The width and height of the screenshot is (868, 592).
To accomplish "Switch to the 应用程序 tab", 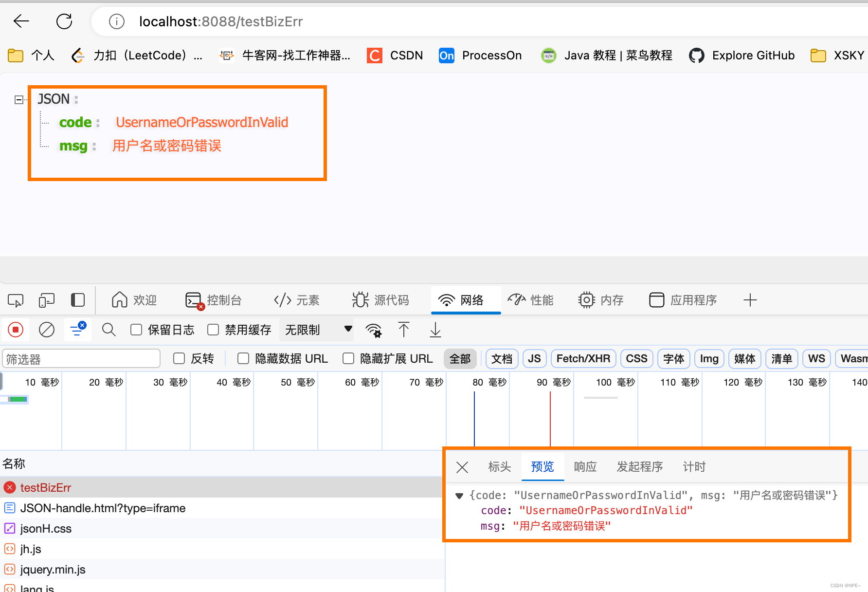I will [x=683, y=300].
